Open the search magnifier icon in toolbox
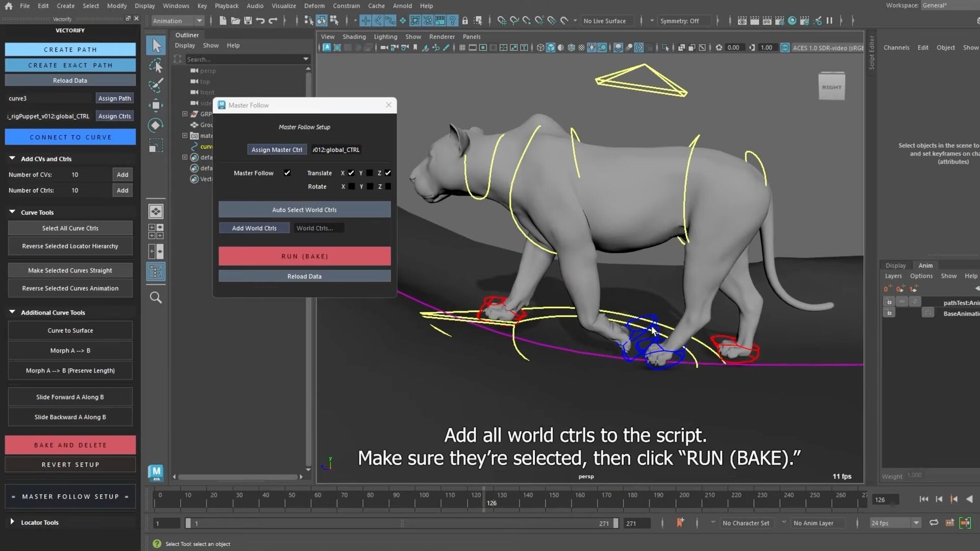This screenshot has width=980, height=551. (156, 297)
